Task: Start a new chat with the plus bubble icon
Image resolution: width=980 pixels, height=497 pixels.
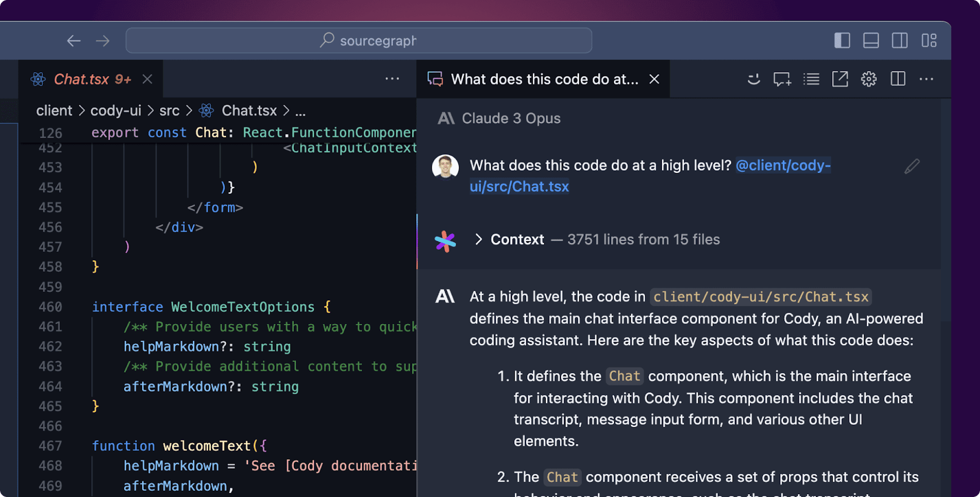Action: [782, 79]
